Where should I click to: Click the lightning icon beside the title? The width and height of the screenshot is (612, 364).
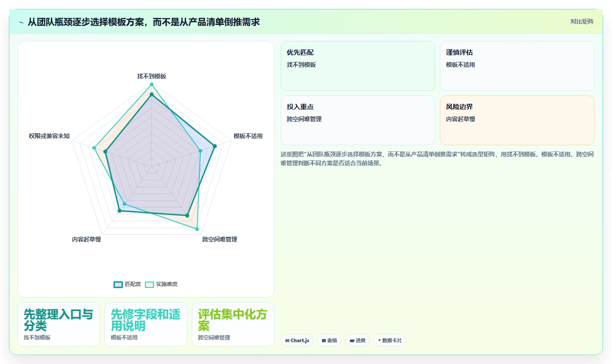pyautogui.click(x=21, y=22)
